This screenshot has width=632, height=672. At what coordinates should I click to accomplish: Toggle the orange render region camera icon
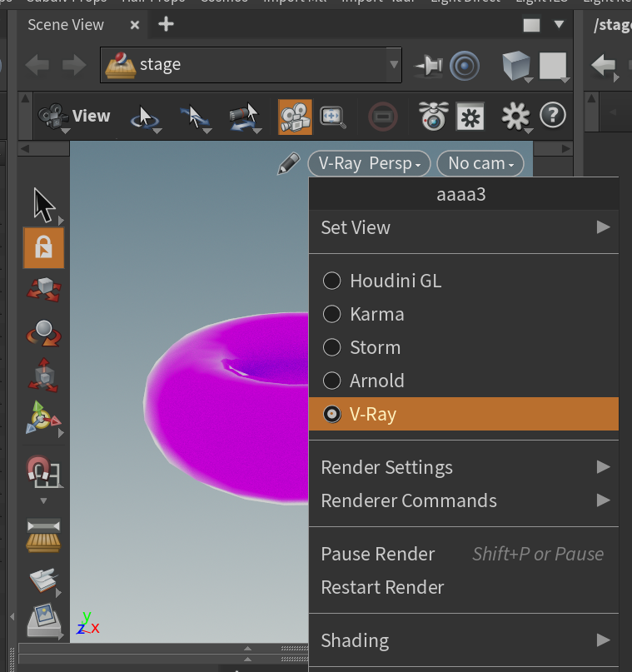coord(296,117)
